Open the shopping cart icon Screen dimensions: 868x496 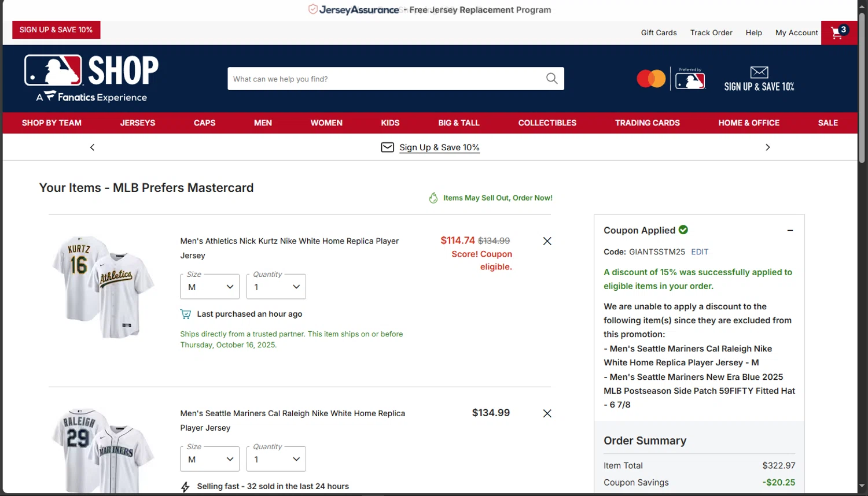pyautogui.click(x=839, y=33)
